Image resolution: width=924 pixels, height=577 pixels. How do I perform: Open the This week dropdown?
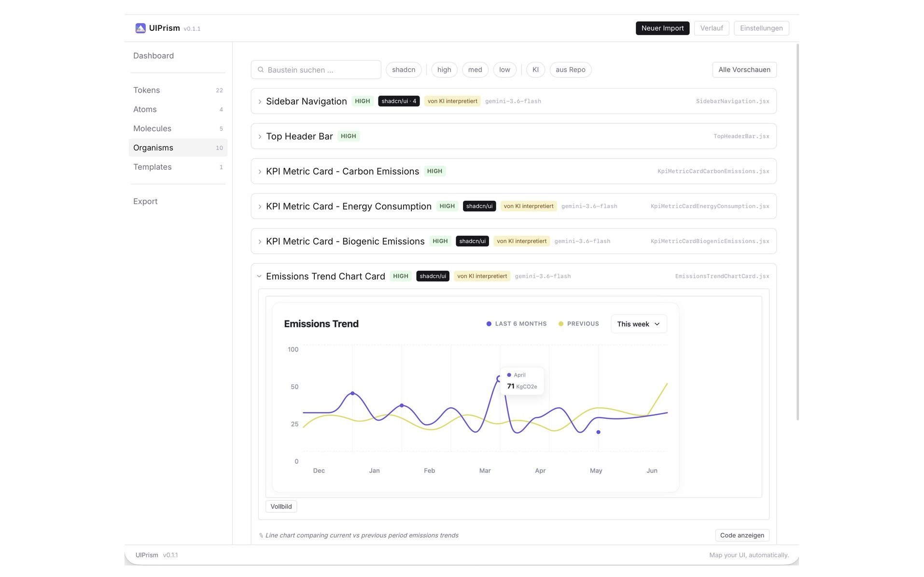[639, 324]
